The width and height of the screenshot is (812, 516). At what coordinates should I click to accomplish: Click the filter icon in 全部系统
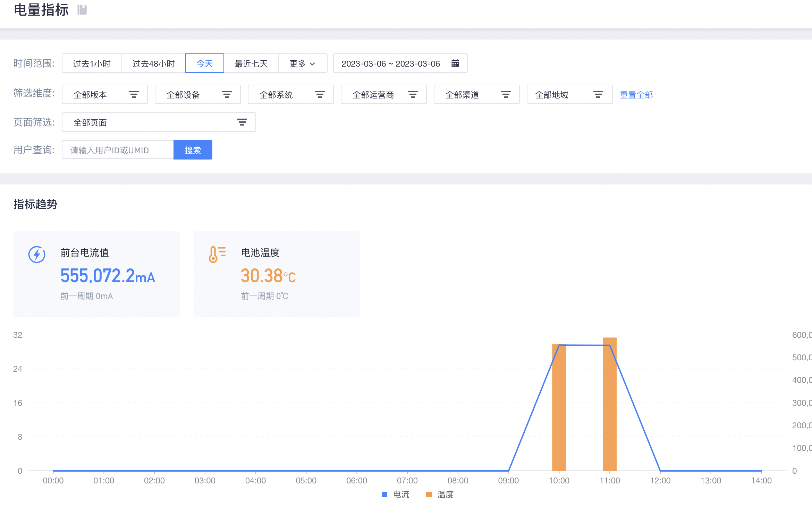click(320, 94)
